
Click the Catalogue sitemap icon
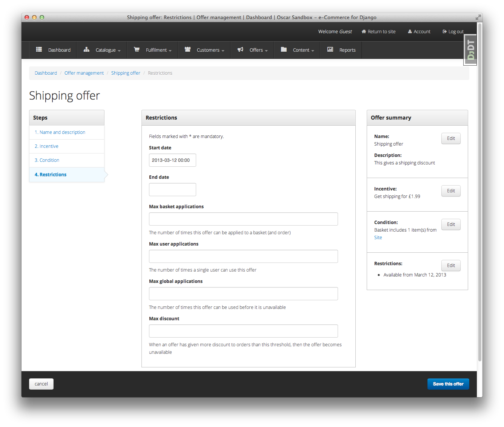tap(86, 49)
